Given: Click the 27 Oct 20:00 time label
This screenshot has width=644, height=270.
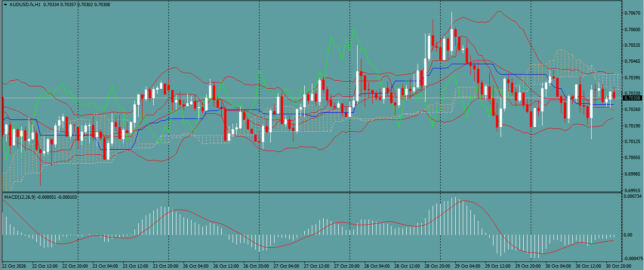Looking at the screenshot, I should 347,266.
